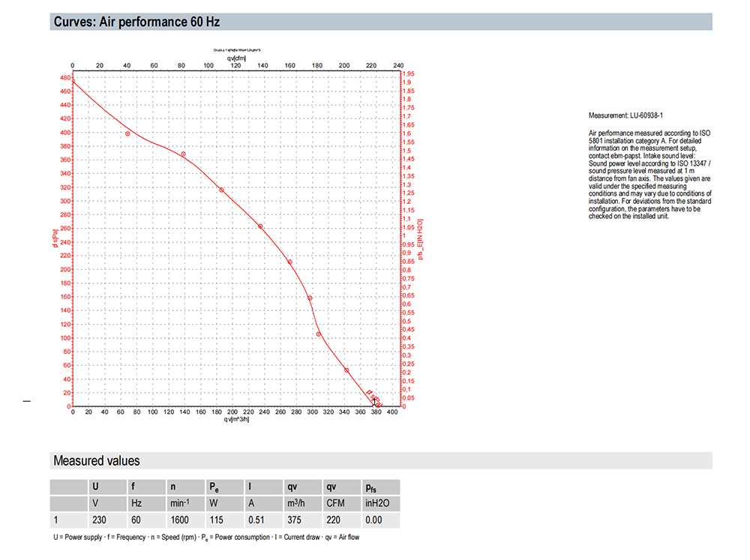Click the curve data marker near 105 Pa

(318, 334)
